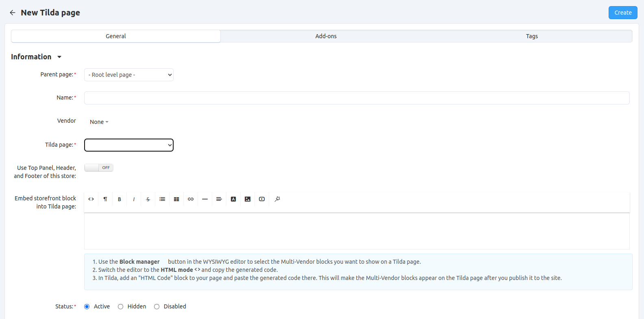Switch to the General tab
This screenshot has width=644, height=319.
pyautogui.click(x=116, y=36)
